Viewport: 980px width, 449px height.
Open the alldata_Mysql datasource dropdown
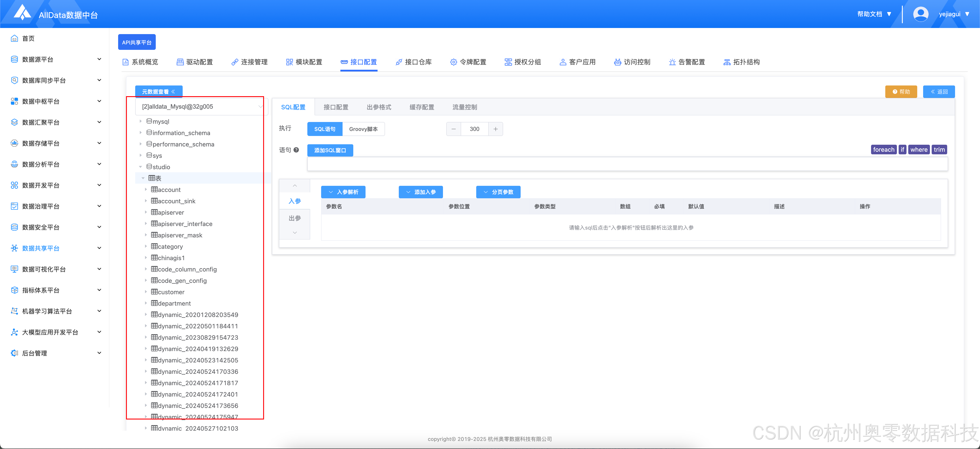pos(201,106)
